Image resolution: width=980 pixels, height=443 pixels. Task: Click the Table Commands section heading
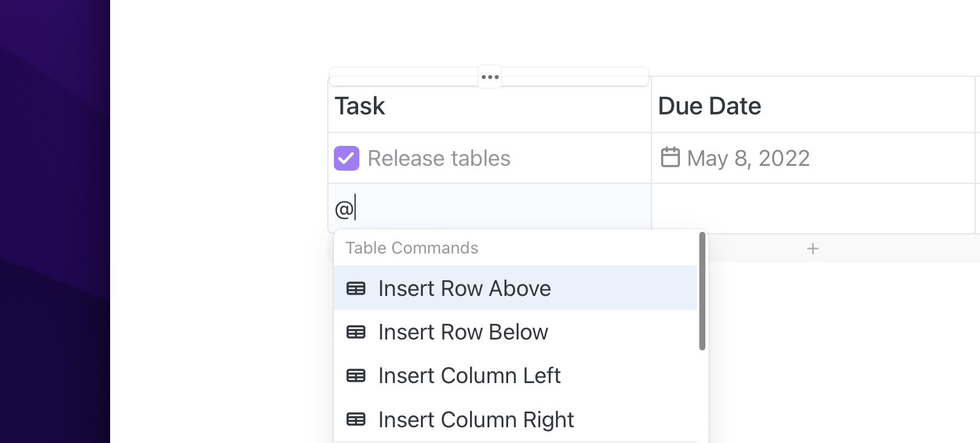coord(412,248)
